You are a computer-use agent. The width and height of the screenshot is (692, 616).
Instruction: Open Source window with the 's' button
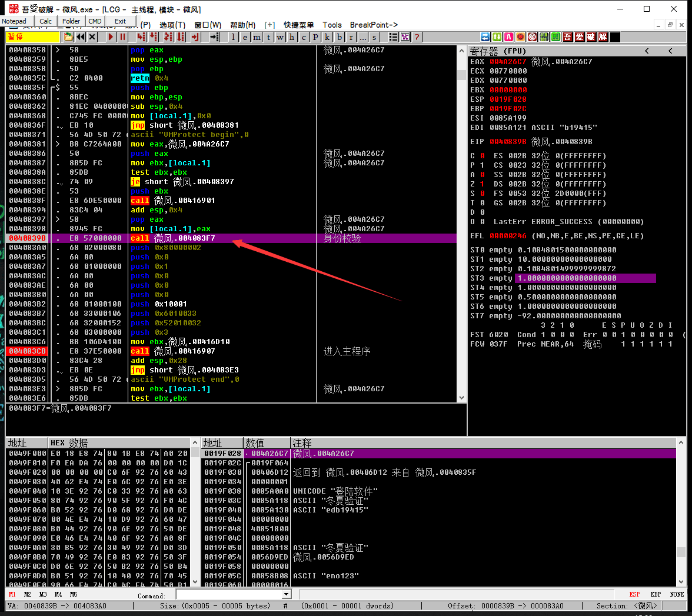[x=374, y=37]
